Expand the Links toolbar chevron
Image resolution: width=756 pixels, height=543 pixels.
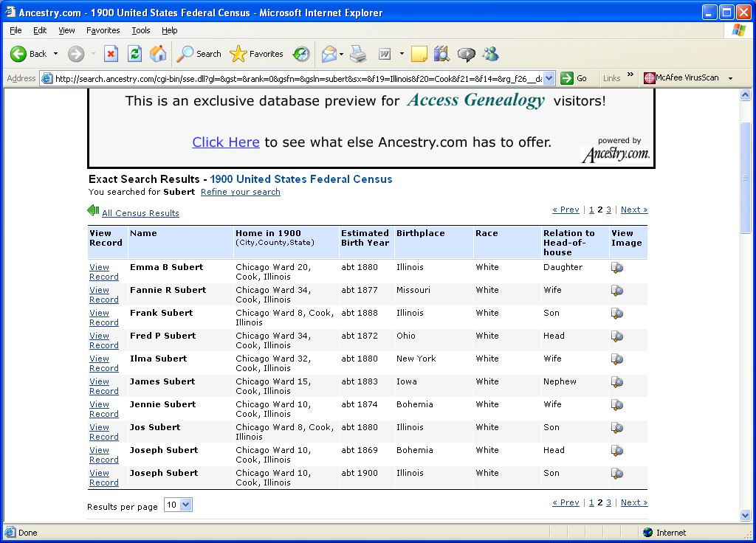coord(630,75)
